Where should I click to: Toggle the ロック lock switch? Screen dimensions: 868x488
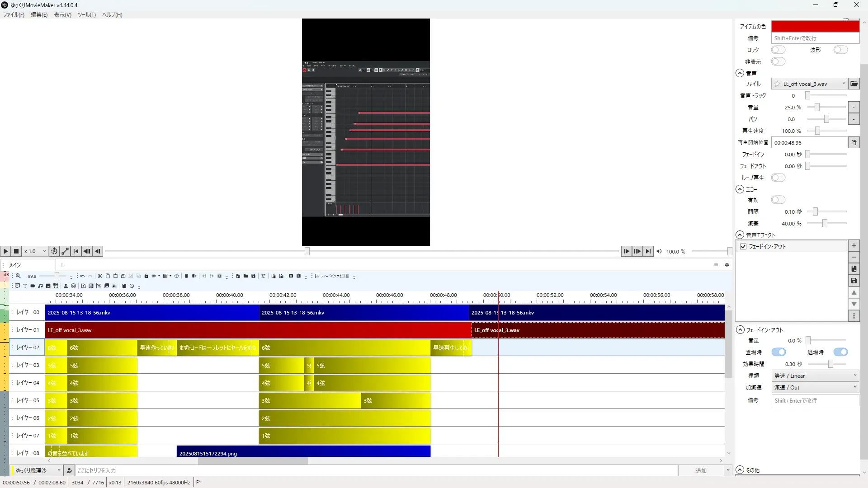pos(778,50)
